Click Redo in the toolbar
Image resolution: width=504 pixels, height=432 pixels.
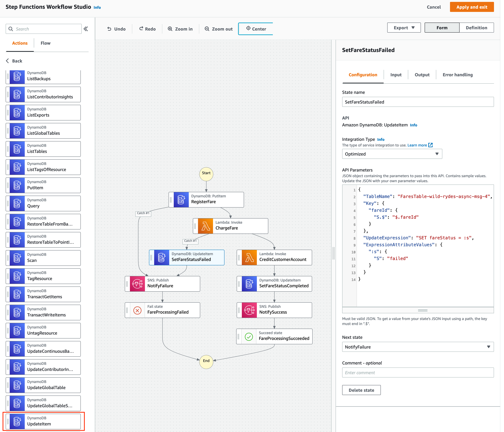[147, 29]
